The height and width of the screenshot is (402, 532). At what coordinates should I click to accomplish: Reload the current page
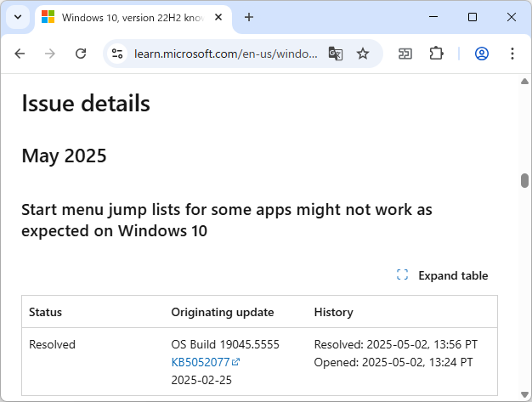[x=81, y=54]
